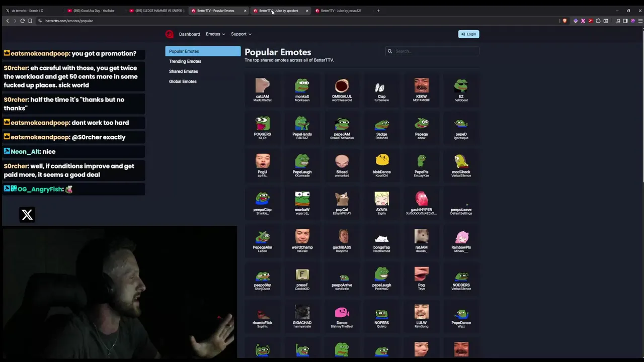Switch to the 'SLEDGE HAMMER VS SNIPER' tab
The image size is (644, 362).
point(156,11)
